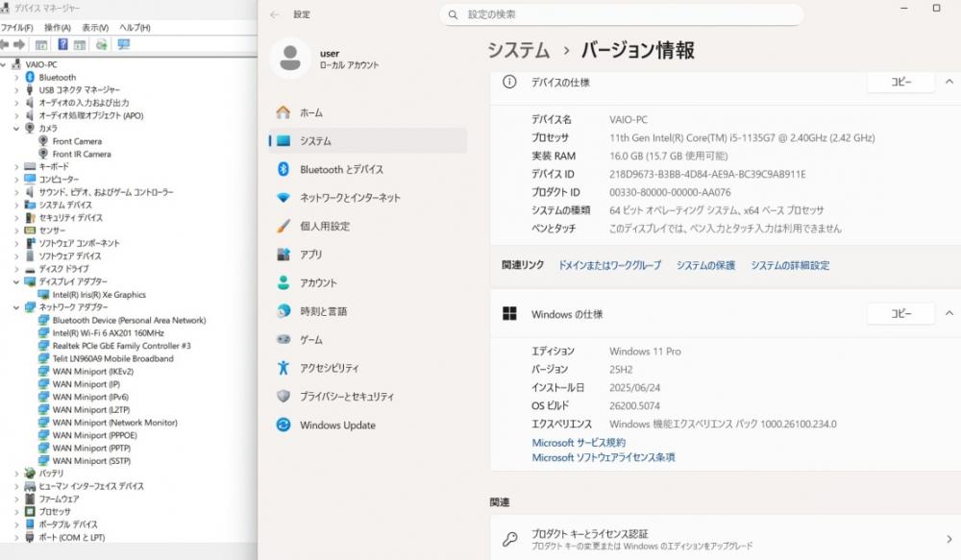The width and height of the screenshot is (961, 560).
Task: Select システム in Settings sidebar
Action: (368, 141)
